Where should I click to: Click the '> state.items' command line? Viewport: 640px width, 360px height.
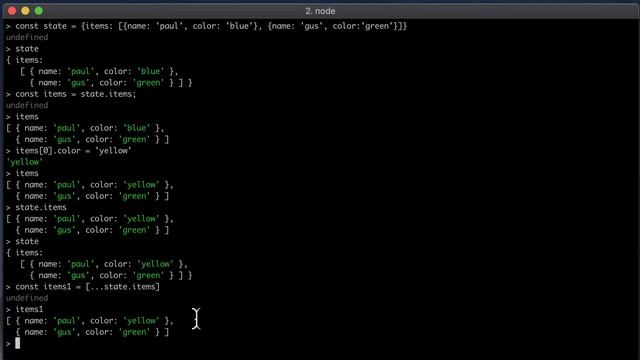point(36,207)
